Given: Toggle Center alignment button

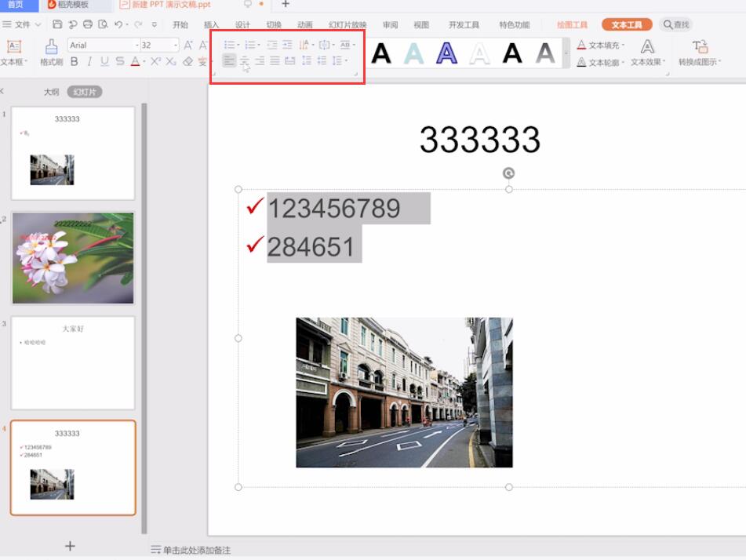Looking at the screenshot, I should click(245, 61).
